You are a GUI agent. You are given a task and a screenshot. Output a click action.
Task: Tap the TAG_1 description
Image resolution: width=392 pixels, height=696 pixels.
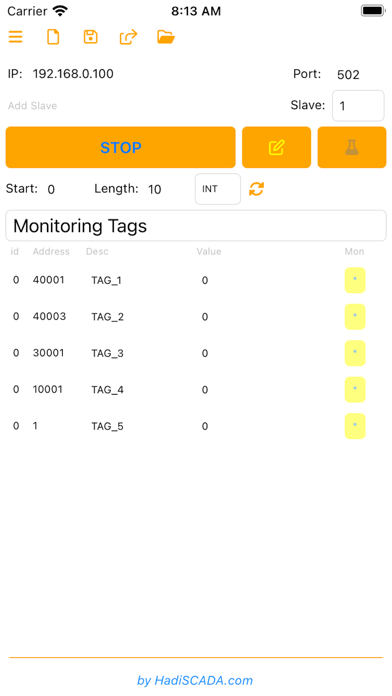(x=107, y=281)
